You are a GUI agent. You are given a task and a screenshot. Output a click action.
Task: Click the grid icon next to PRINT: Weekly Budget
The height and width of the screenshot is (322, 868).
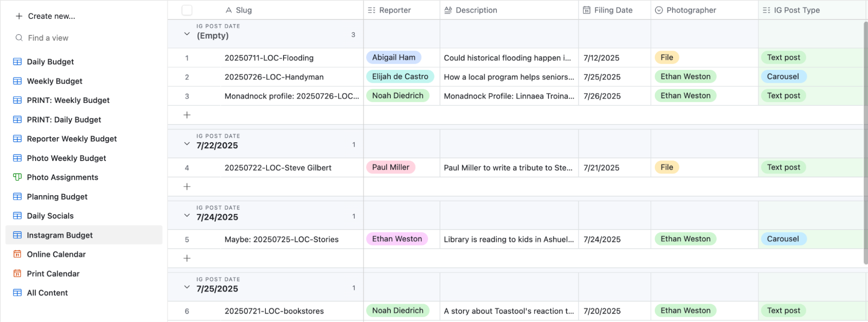(x=17, y=100)
